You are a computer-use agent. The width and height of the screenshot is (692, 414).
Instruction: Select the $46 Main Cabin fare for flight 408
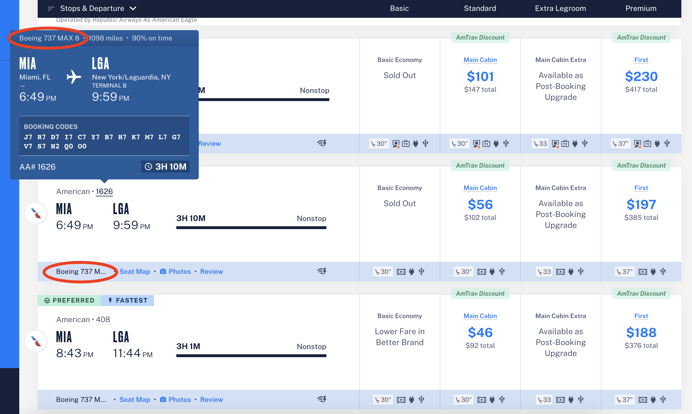(480, 332)
